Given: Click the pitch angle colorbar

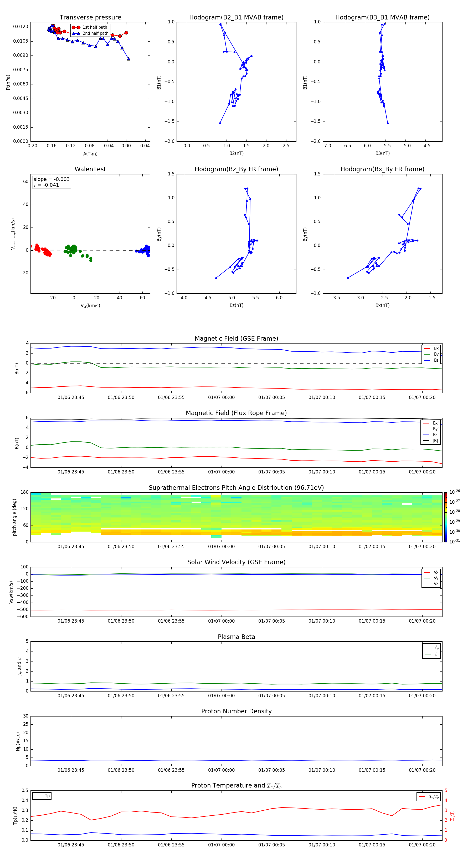Looking at the screenshot, I should (446, 517).
